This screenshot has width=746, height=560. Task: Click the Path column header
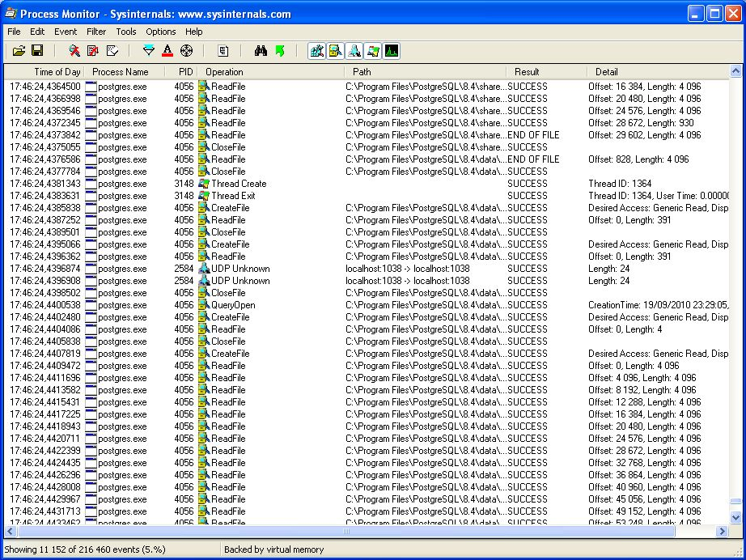(426, 72)
